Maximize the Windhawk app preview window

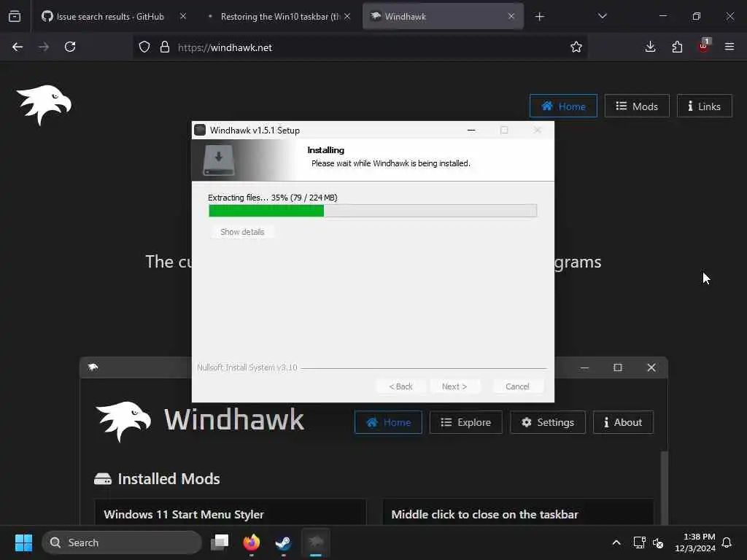pyautogui.click(x=618, y=367)
